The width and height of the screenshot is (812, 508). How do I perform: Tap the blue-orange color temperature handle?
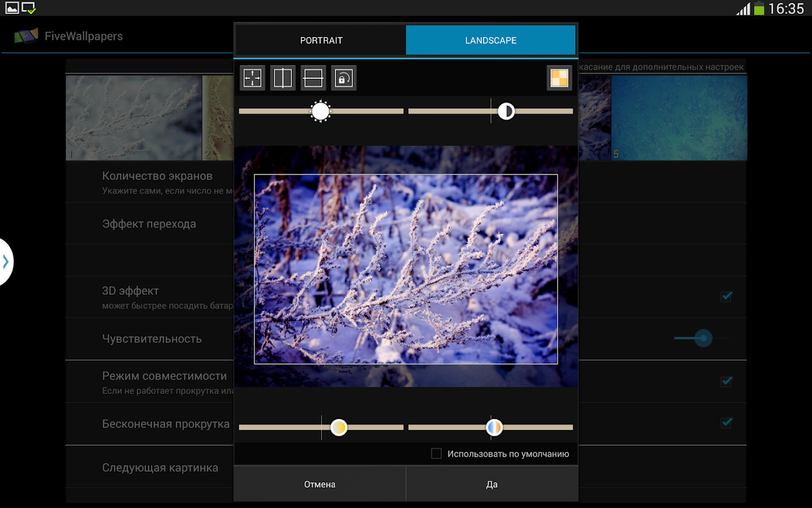coord(494,427)
